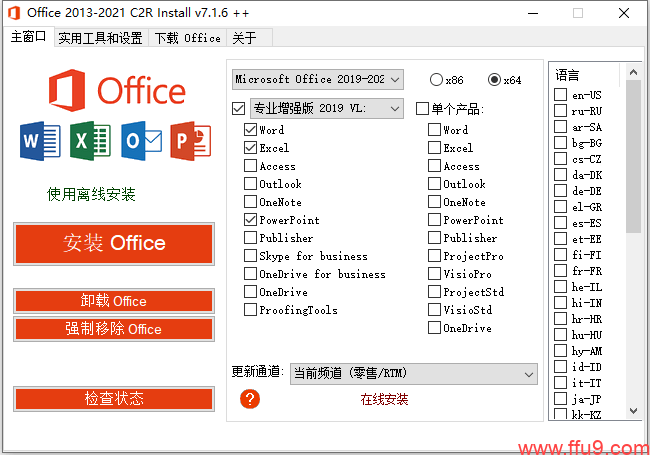Click the 强制移除 Office button
This screenshot has width=650, height=455.
[x=114, y=329]
